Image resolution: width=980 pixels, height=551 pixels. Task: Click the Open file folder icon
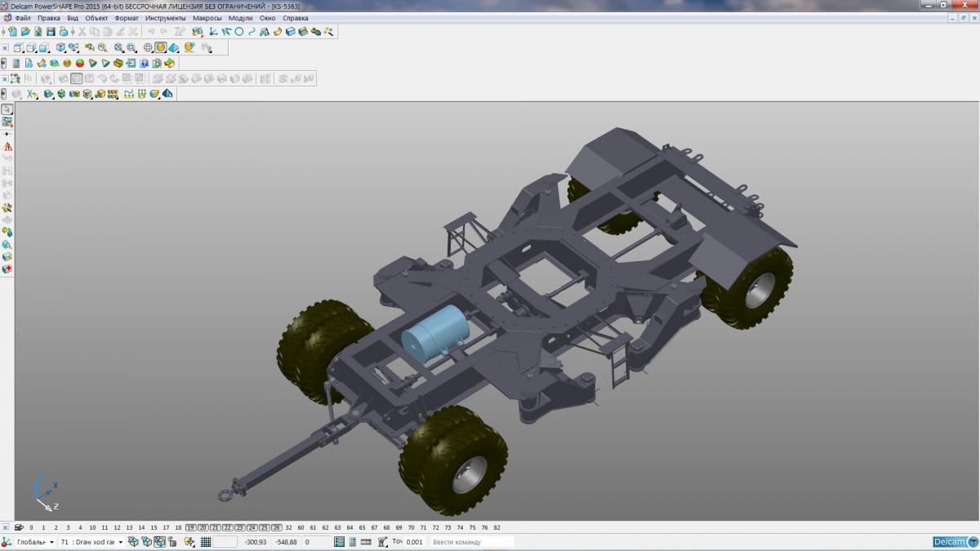25,31
